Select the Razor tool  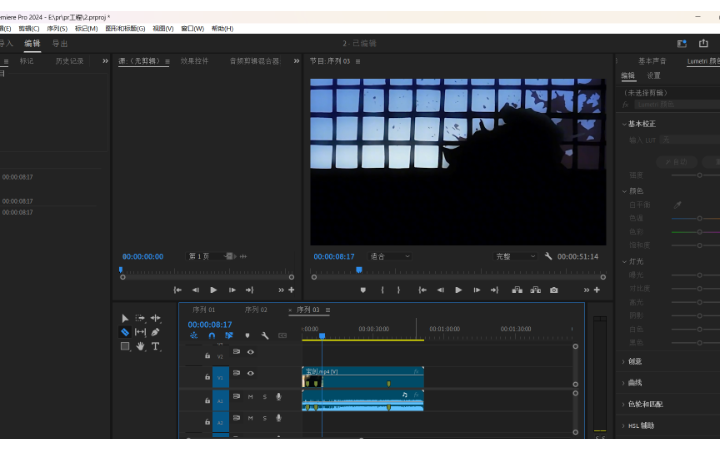click(124, 332)
